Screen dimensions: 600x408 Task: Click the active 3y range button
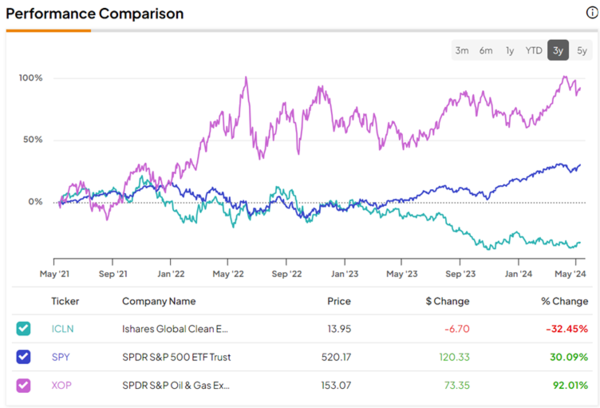[559, 51]
